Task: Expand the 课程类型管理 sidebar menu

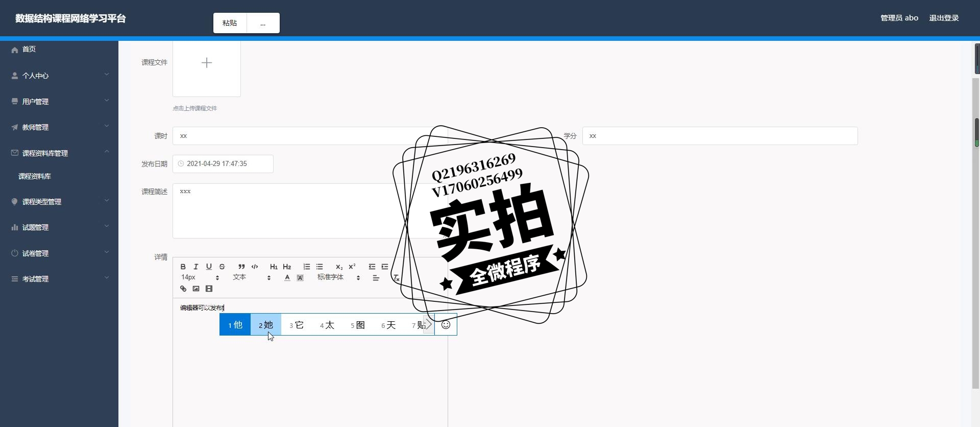Action: (x=59, y=202)
